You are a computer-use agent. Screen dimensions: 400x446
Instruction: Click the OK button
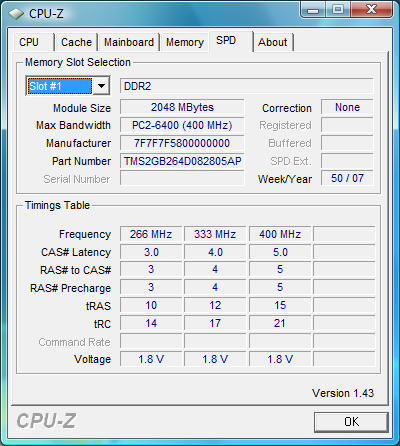(x=351, y=422)
